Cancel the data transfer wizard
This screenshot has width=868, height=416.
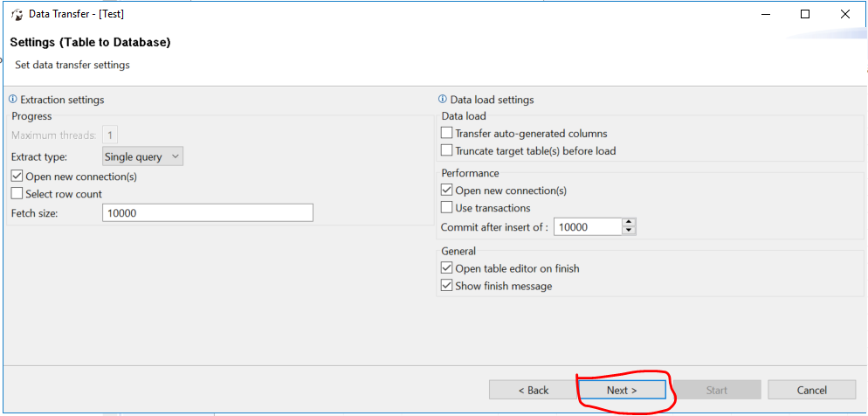(x=811, y=390)
